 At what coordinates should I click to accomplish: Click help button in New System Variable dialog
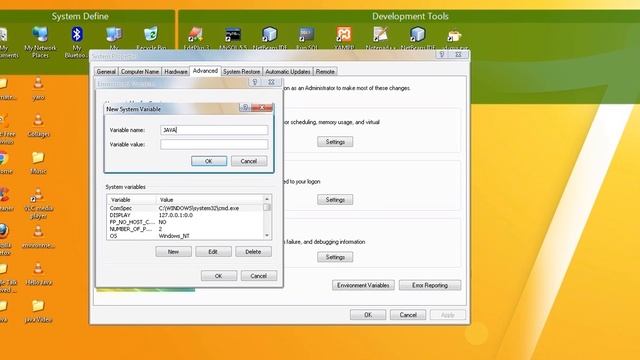tap(244, 108)
